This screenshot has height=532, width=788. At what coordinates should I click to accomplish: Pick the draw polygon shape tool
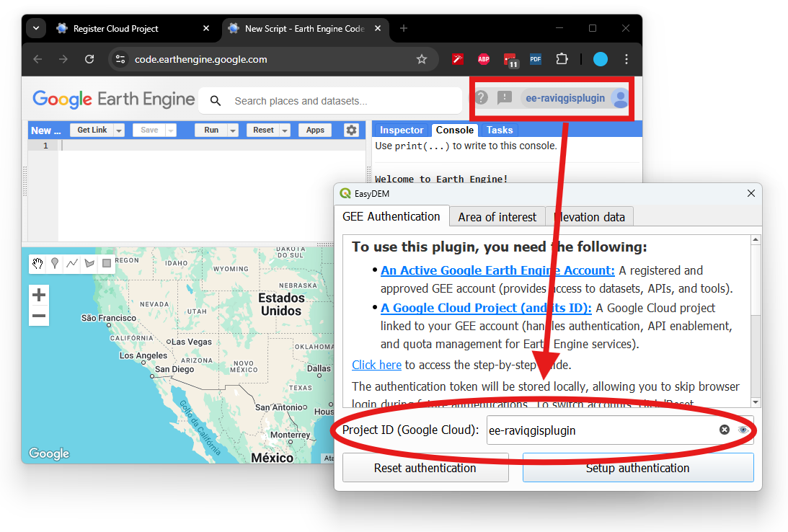[89, 264]
